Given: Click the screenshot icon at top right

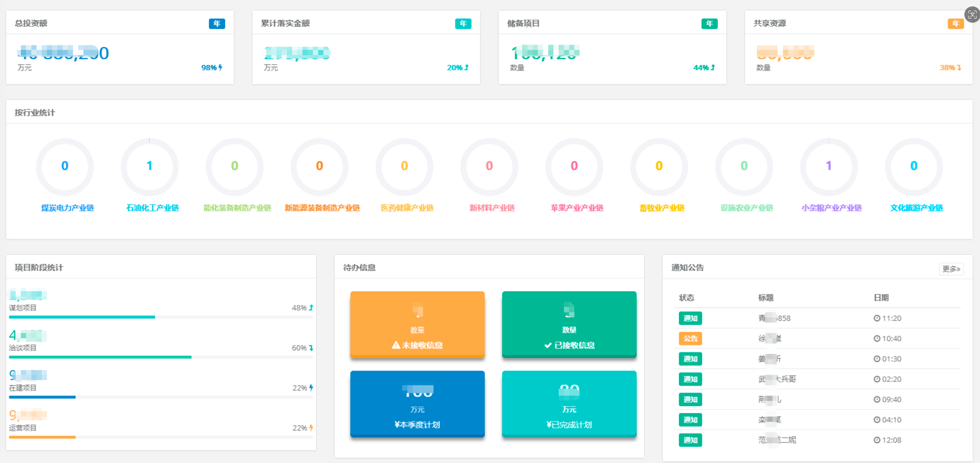Looking at the screenshot, I should pyautogui.click(x=972, y=15).
